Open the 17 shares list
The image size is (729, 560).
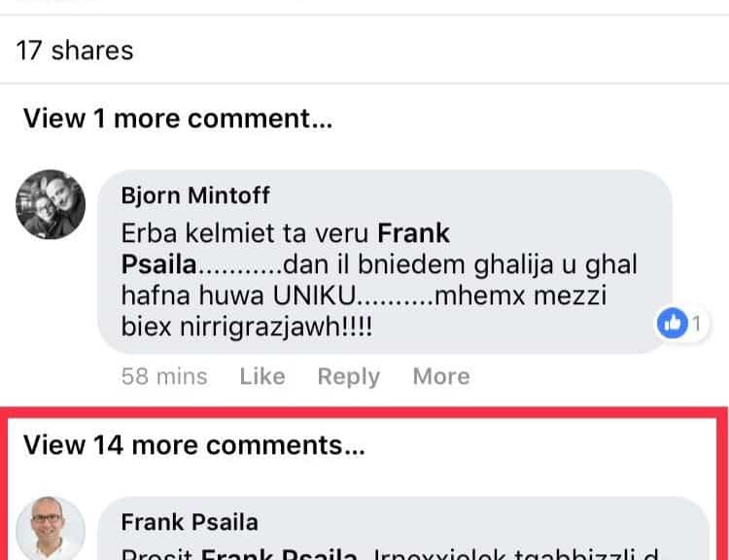coord(75,50)
